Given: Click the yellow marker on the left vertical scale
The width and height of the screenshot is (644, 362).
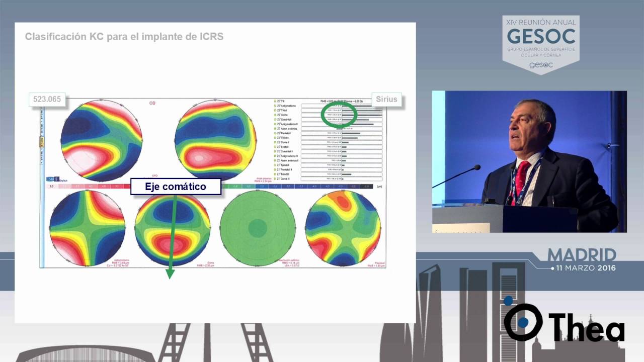Looking at the screenshot, I should click(x=42, y=142).
